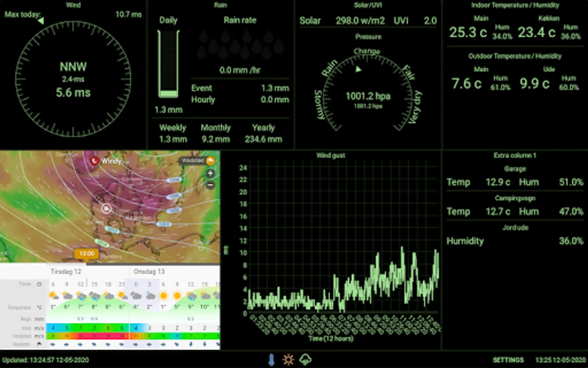The image size is (588, 368).
Task: Zoom out on the Windy map
Action: coord(210,185)
